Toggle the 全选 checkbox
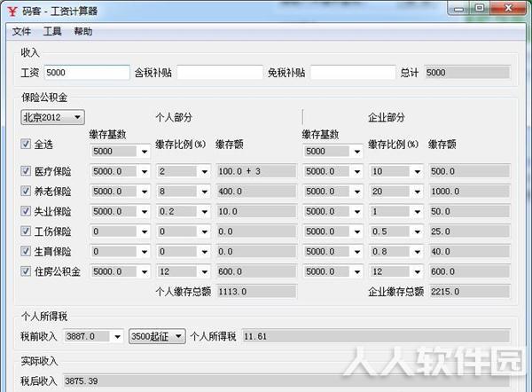Image resolution: width=532 pixels, height=392 pixels. point(26,144)
